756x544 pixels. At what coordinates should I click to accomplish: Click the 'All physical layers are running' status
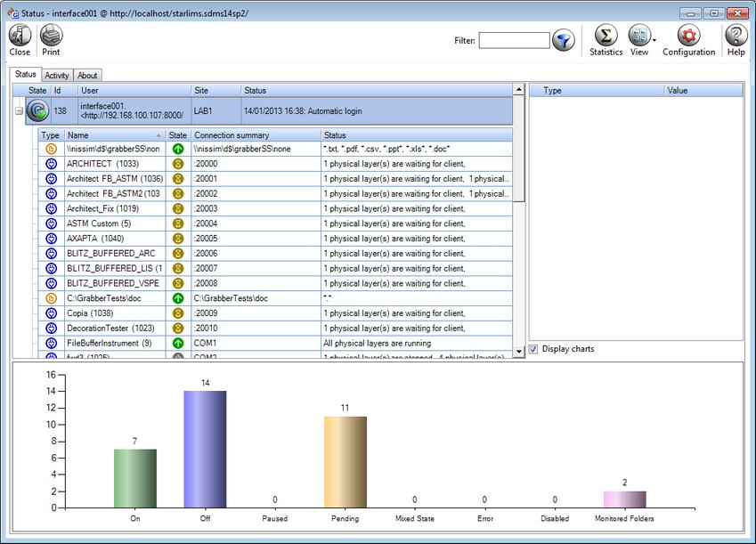coord(377,344)
